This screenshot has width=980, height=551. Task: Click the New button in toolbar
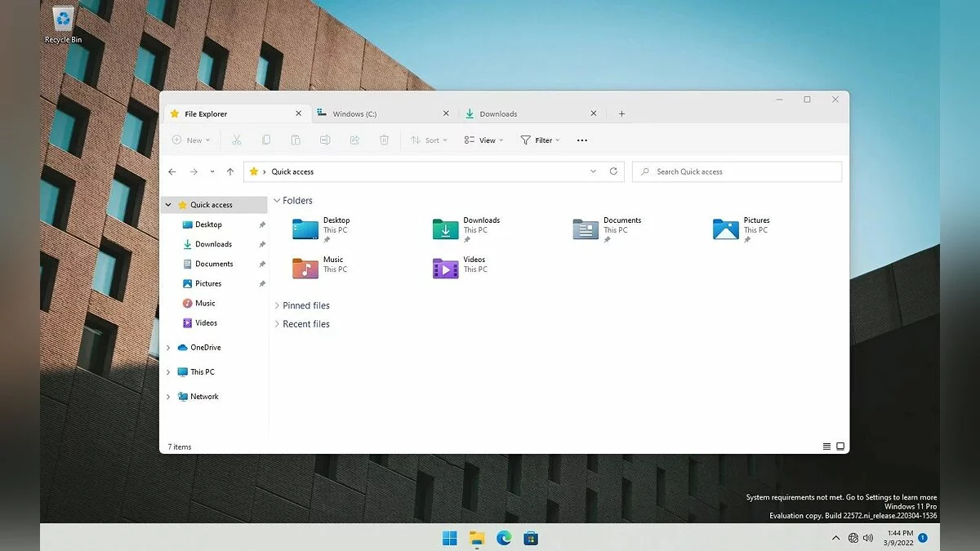click(191, 140)
